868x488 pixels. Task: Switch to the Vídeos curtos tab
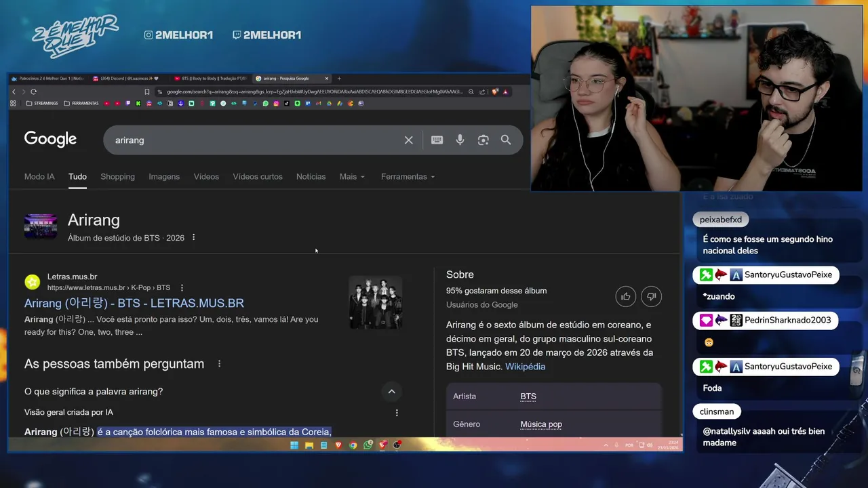(258, 177)
